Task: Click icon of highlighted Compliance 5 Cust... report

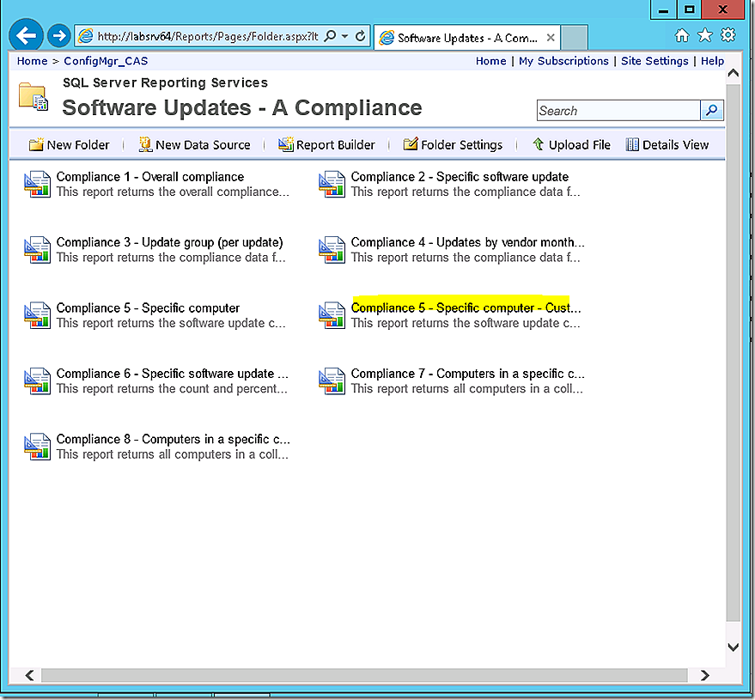Action: click(332, 315)
